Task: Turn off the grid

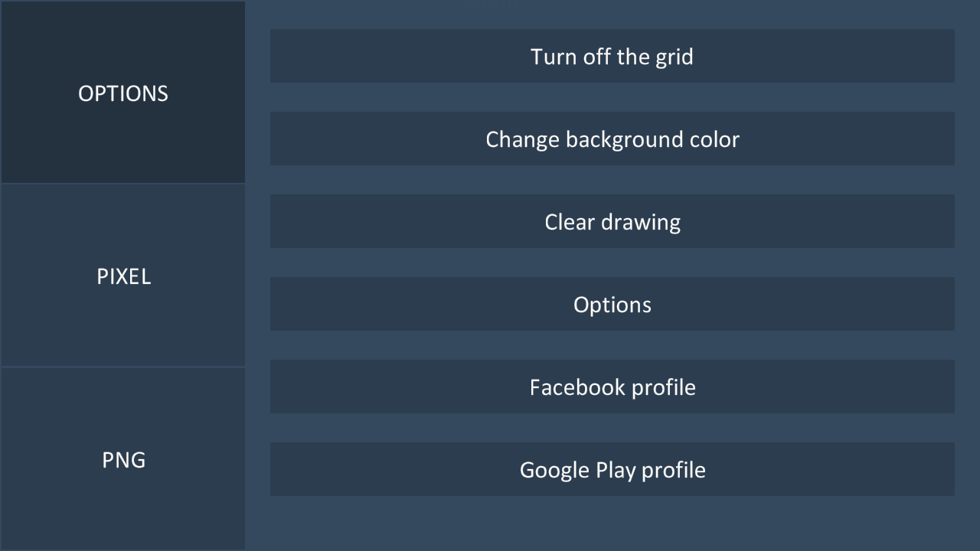Action: click(612, 56)
